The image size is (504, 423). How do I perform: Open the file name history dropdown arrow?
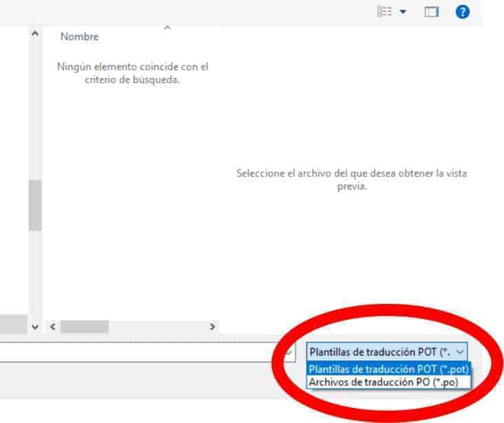(x=289, y=352)
